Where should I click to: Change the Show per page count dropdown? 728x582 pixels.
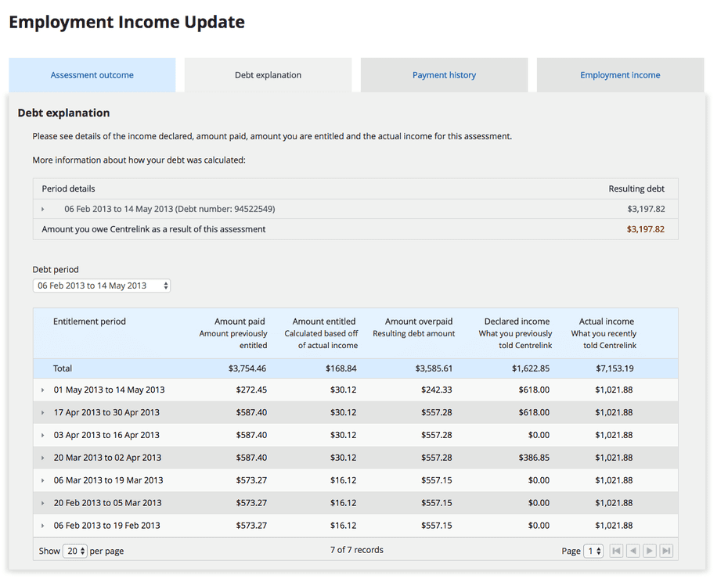76,551
